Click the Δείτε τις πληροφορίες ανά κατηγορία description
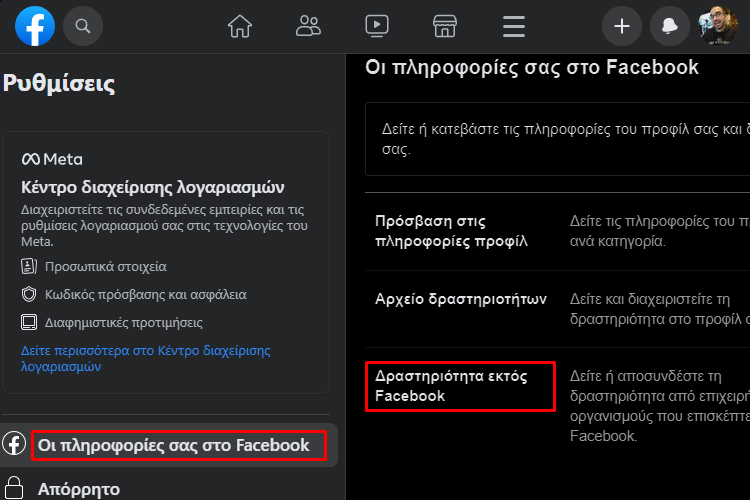The height and width of the screenshot is (500, 750). (660, 231)
